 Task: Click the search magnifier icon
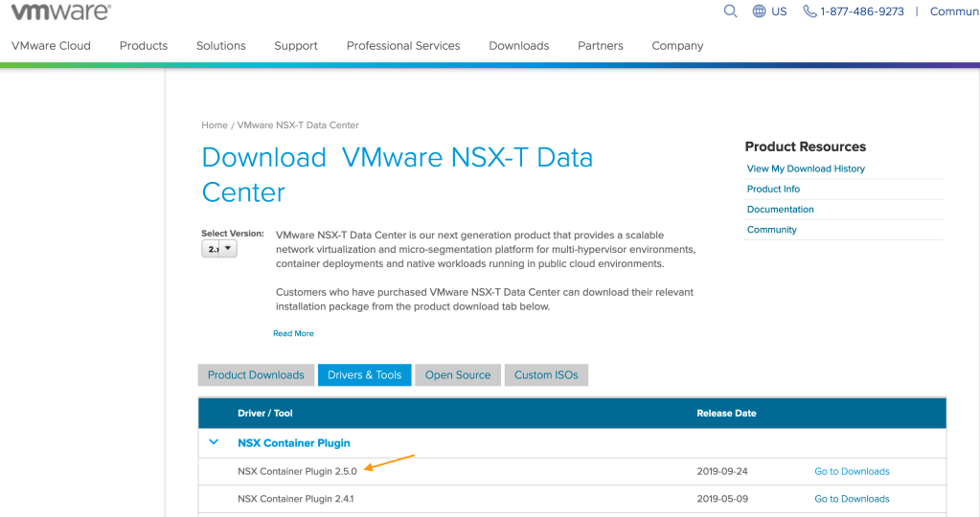[x=731, y=11]
